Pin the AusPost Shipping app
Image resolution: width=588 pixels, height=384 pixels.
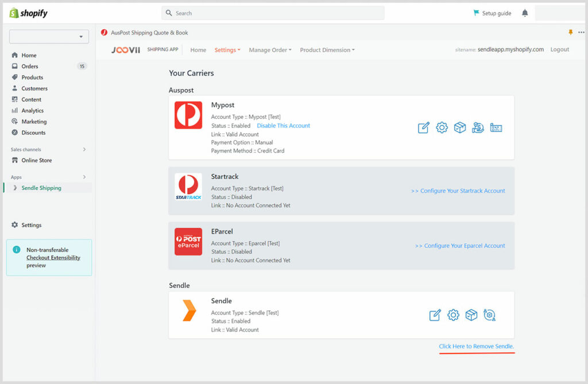point(570,32)
